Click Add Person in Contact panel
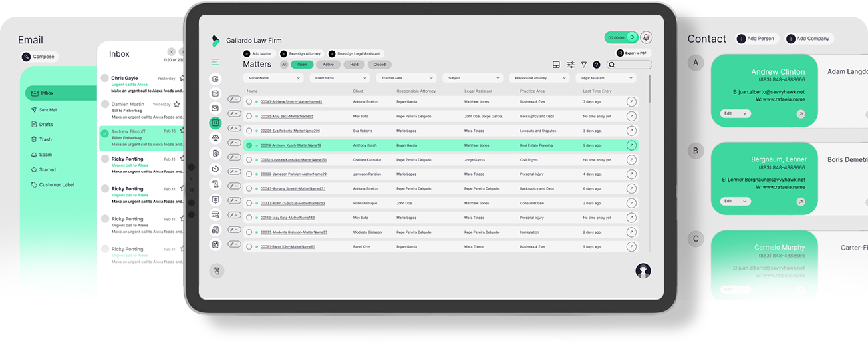Viewport: 868px width, 343px height. pos(756,39)
